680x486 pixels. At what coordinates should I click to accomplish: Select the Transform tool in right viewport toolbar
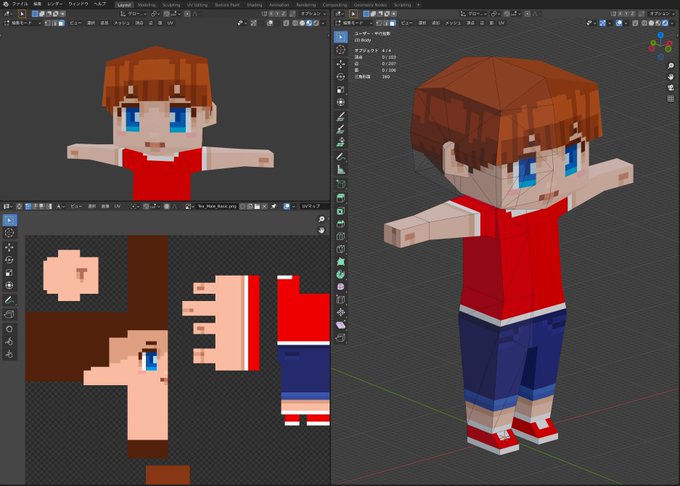(341, 102)
